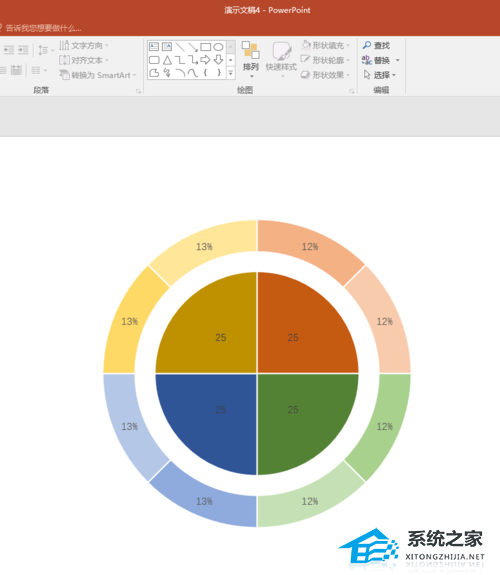Select the freeform shape tool
The image size is (500, 575).
click(154, 73)
